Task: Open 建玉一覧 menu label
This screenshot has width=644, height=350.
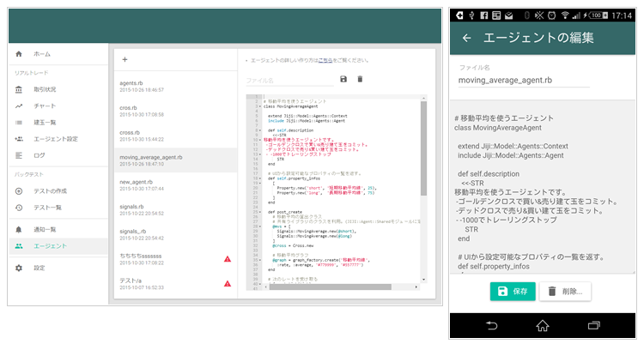Action: pos(45,123)
